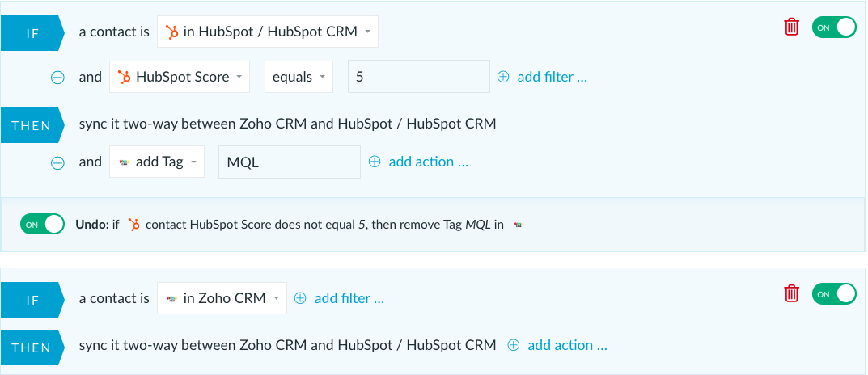The image size is (868, 375).
Task: Click plus icon beside MQL add action
Action: tap(375, 162)
